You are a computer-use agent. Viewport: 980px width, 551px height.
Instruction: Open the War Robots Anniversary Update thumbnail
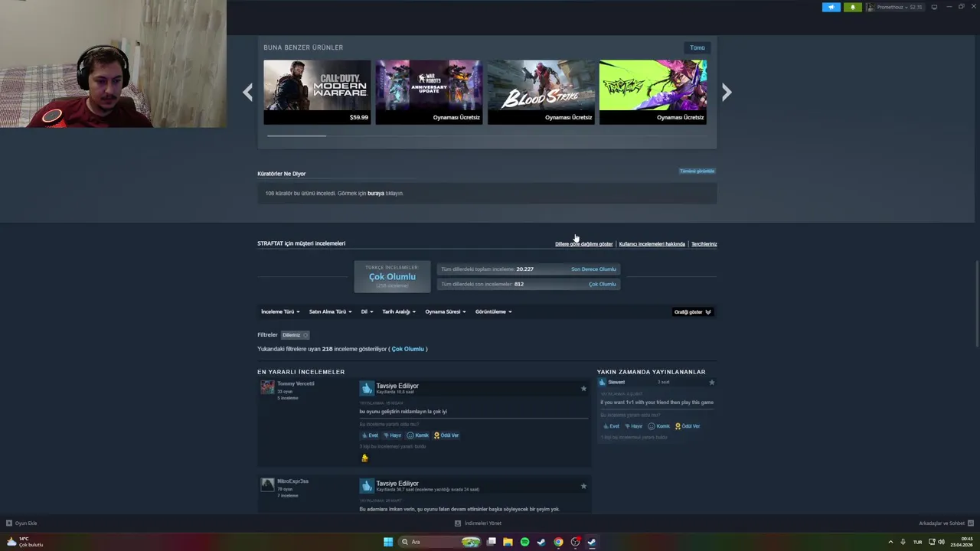pyautogui.click(x=429, y=92)
